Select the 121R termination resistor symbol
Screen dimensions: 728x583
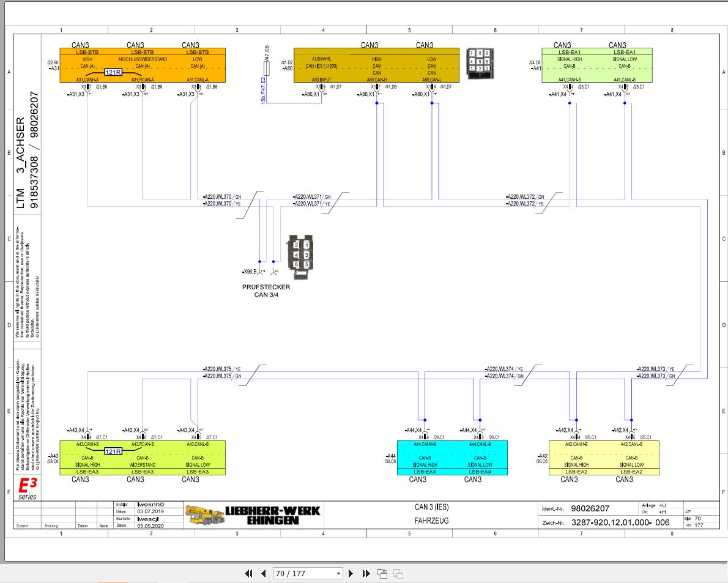pyautogui.click(x=112, y=72)
